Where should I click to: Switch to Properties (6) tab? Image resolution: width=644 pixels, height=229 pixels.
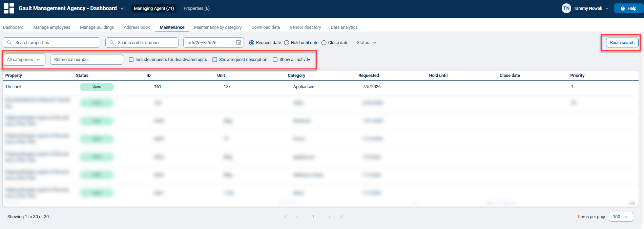(196, 8)
